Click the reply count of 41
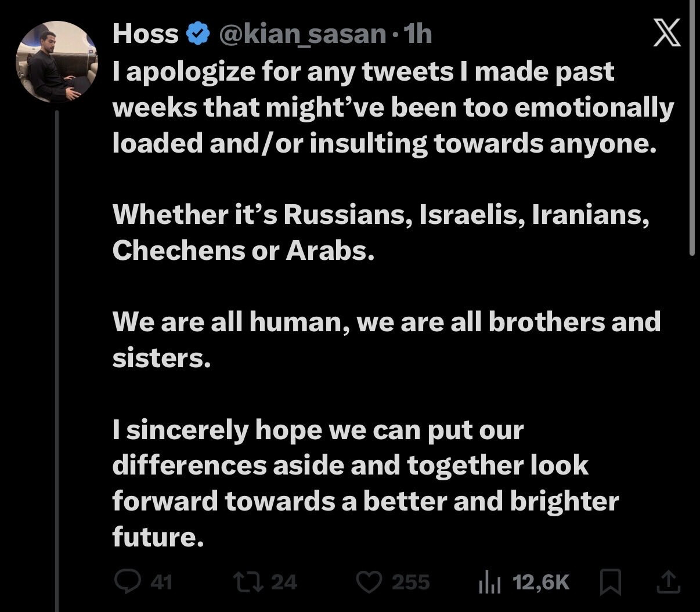Screen dimensions: 700x612 tap(161, 582)
